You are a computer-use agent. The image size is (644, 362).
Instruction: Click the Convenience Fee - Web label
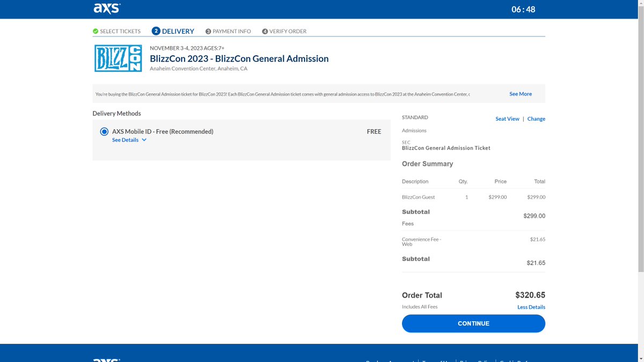pyautogui.click(x=421, y=242)
